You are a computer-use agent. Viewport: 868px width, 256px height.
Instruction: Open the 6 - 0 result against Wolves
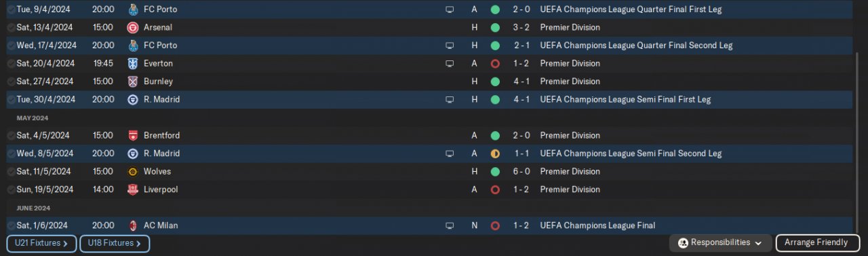click(521, 171)
